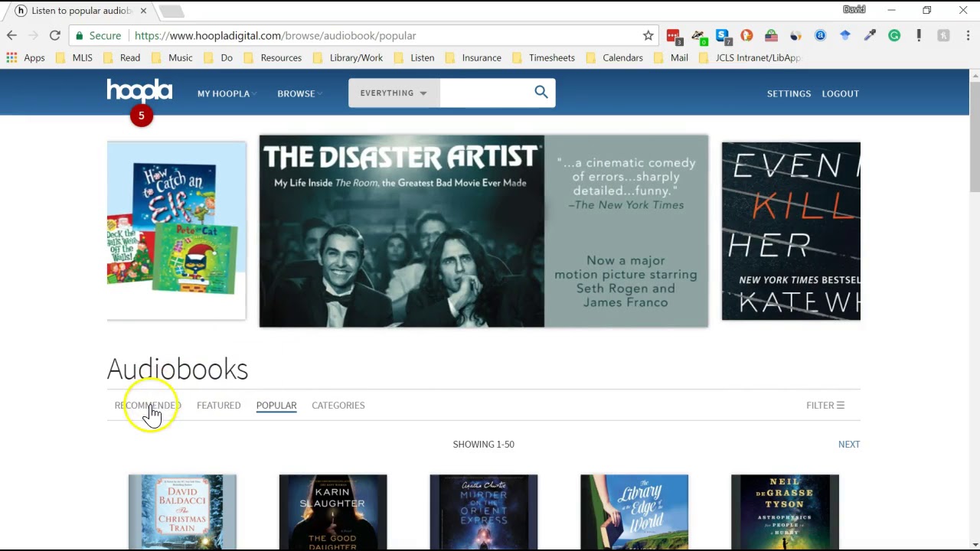Open the Skype extension icon with badge 7
980x551 pixels.
click(x=722, y=35)
